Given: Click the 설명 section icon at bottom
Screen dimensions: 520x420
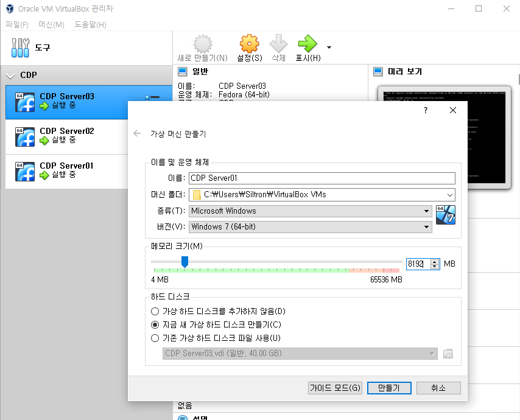Looking at the screenshot, I should [183, 418].
